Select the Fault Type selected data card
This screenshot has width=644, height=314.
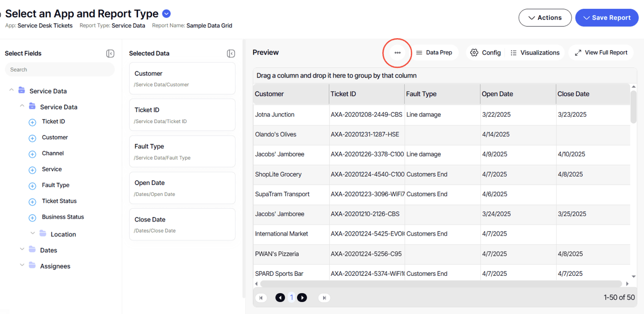182,151
